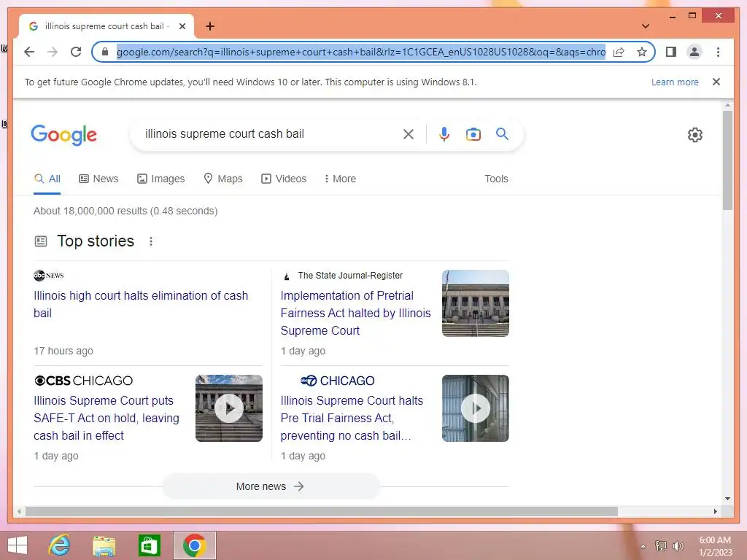Click the taskbar clock showing 6:00 AM

(715, 546)
